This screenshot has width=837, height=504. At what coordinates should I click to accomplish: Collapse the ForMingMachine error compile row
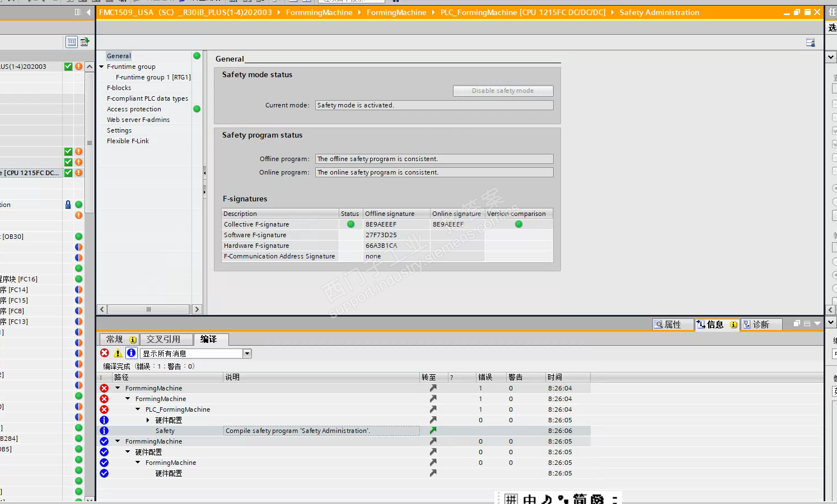(x=128, y=399)
